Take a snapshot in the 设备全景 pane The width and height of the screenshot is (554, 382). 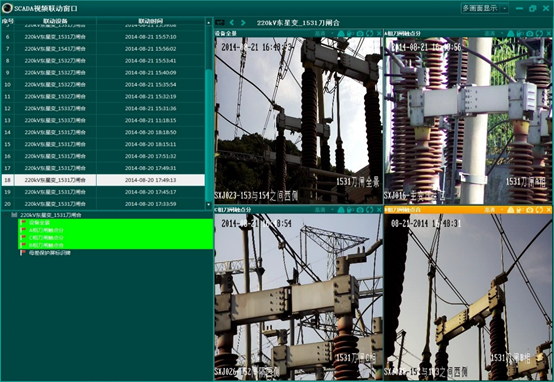tap(360, 33)
